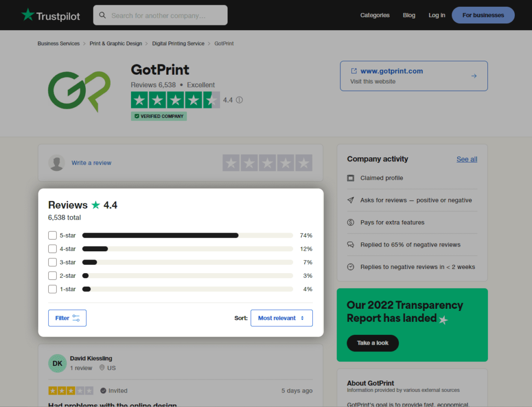Open the Most relevant sort dropdown
Viewport: 532px width, 407px height.
point(282,318)
